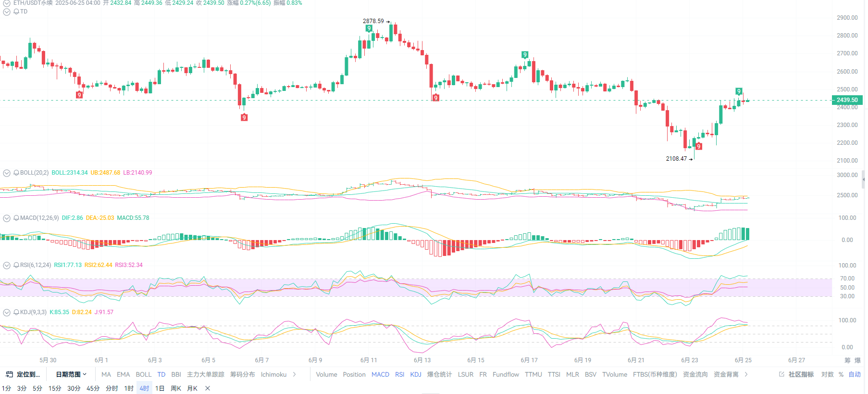
Task: Select the 周K weekly timeframe
Action: coord(176,388)
